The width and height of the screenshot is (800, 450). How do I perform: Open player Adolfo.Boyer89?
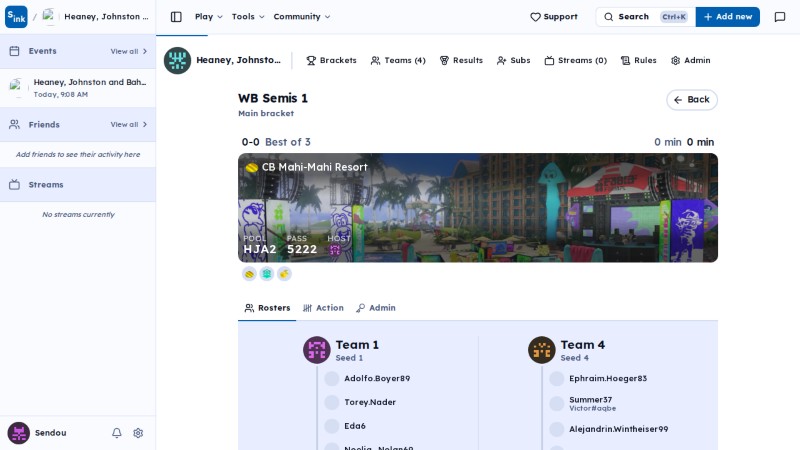point(377,379)
